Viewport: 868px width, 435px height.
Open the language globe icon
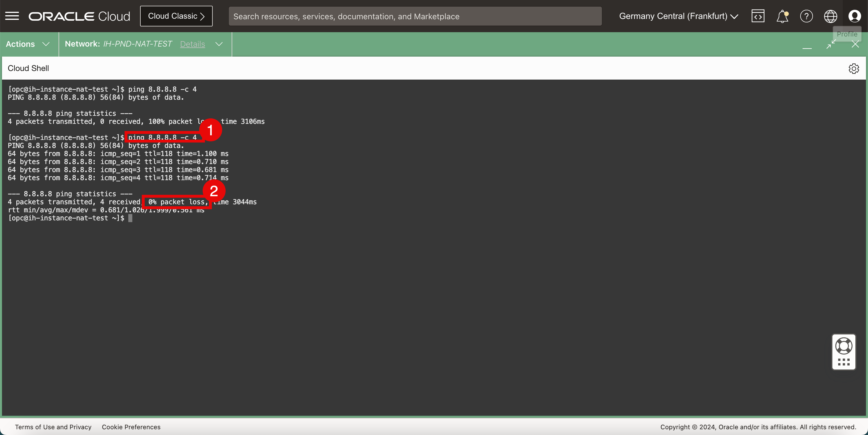coord(830,16)
